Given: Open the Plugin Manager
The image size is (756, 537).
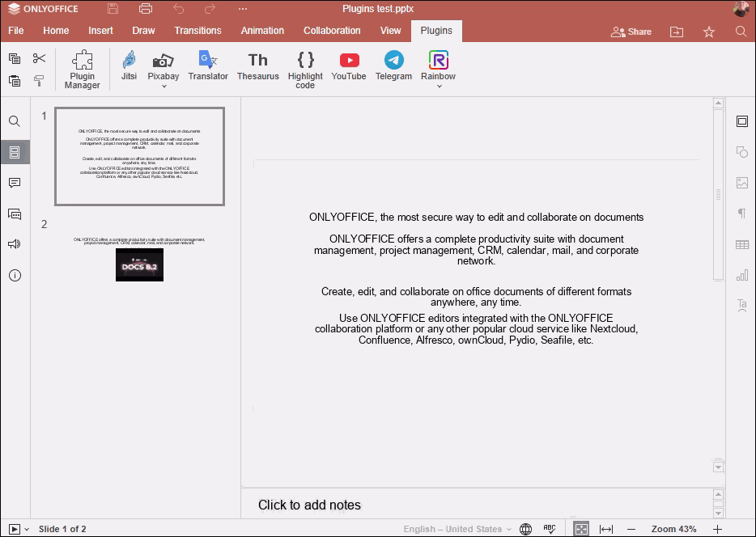Looking at the screenshot, I should pyautogui.click(x=82, y=70).
